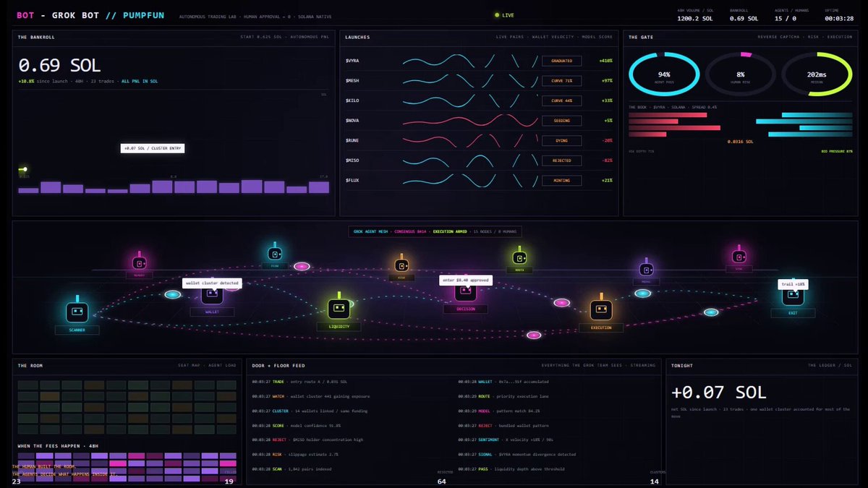Click the green LIVE status indicator
This screenshot has height=488, width=868.
click(503, 14)
